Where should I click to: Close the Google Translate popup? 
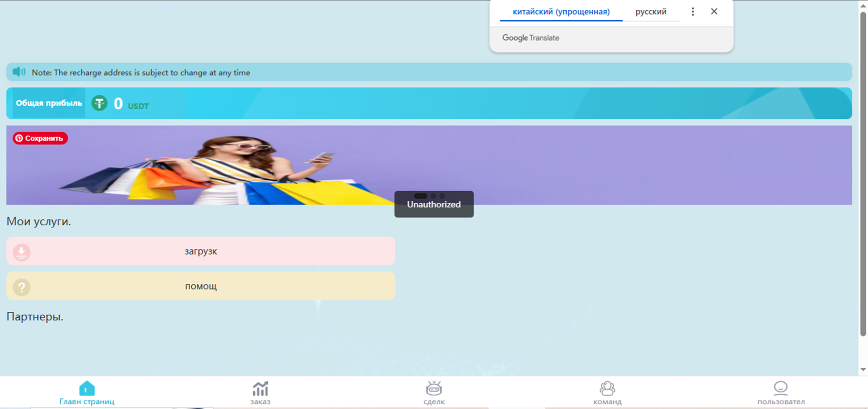pos(714,11)
